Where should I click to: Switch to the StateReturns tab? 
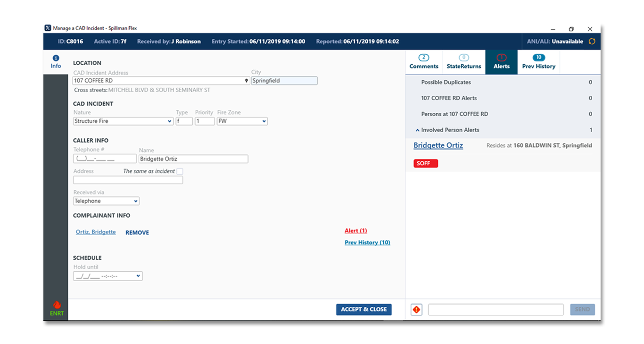[x=464, y=62]
